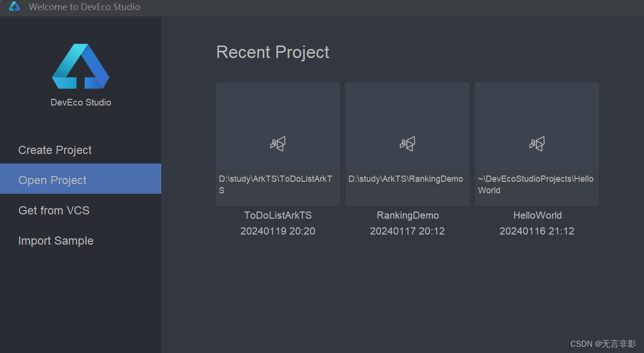Click the 20240119 20:20 timestamp

tap(278, 231)
